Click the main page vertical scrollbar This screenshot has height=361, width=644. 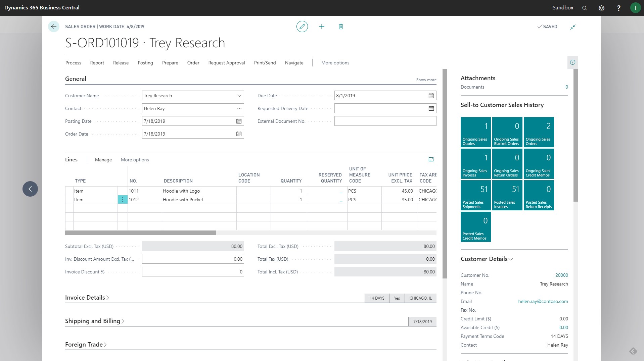click(x=445, y=174)
